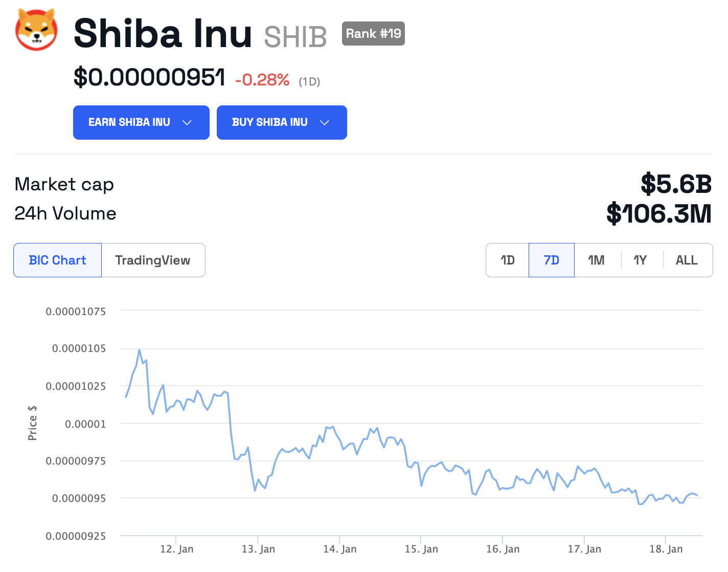The image size is (728, 572).
Task: Switch to the TradingView tab
Action: (153, 260)
